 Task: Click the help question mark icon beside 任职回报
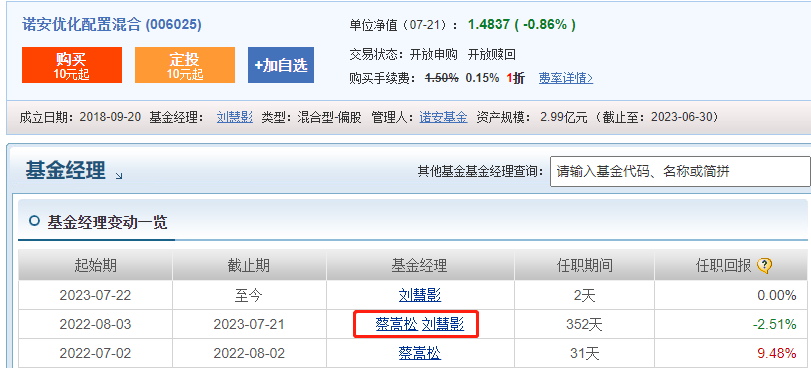click(764, 266)
